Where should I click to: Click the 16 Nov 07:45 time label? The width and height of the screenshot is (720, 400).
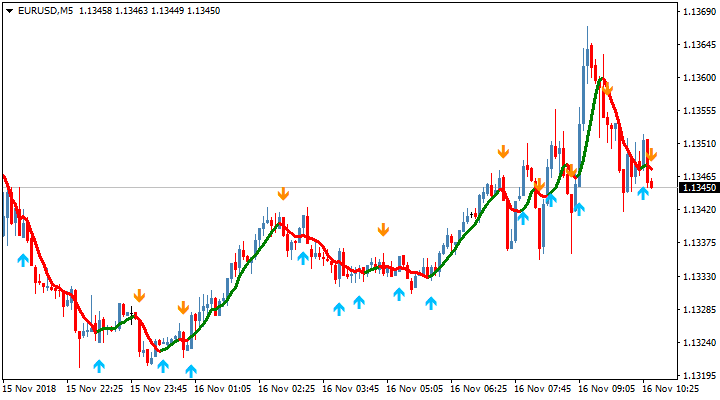[x=542, y=389]
